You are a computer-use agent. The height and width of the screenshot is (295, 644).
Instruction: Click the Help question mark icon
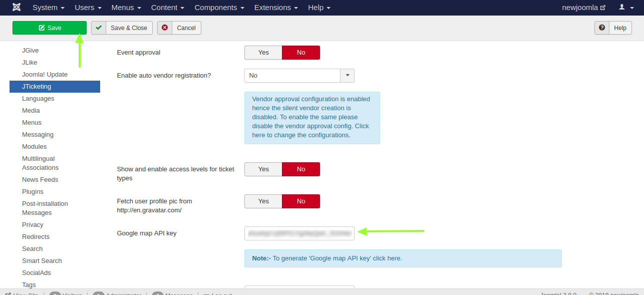click(x=601, y=28)
